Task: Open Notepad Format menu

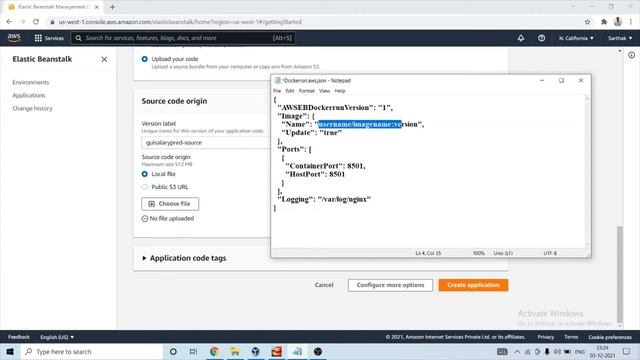Action: 307,91
